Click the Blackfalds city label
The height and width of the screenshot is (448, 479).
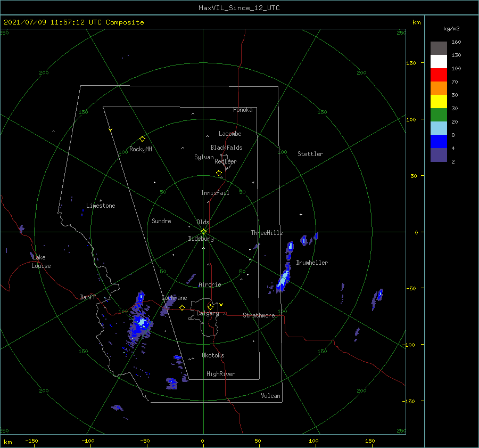pyautogui.click(x=226, y=148)
